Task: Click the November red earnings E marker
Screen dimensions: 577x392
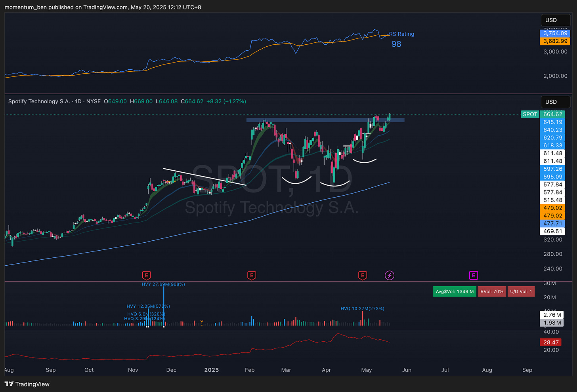Action: pyautogui.click(x=147, y=275)
